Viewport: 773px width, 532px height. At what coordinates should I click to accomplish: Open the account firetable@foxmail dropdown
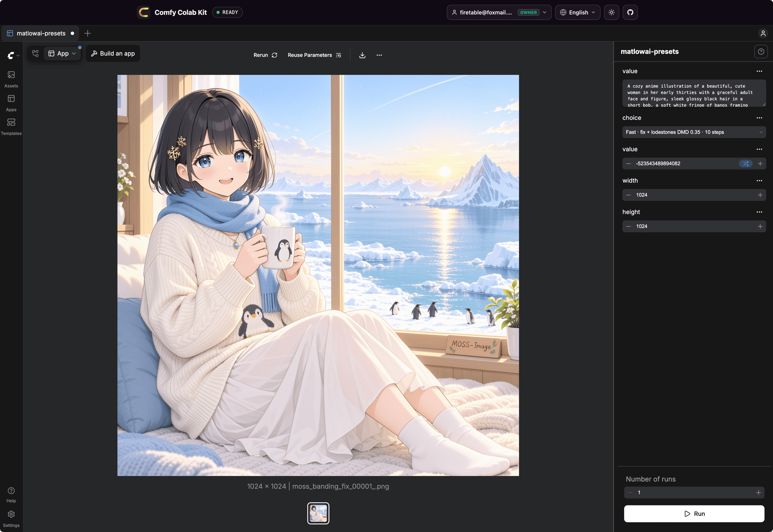point(499,12)
